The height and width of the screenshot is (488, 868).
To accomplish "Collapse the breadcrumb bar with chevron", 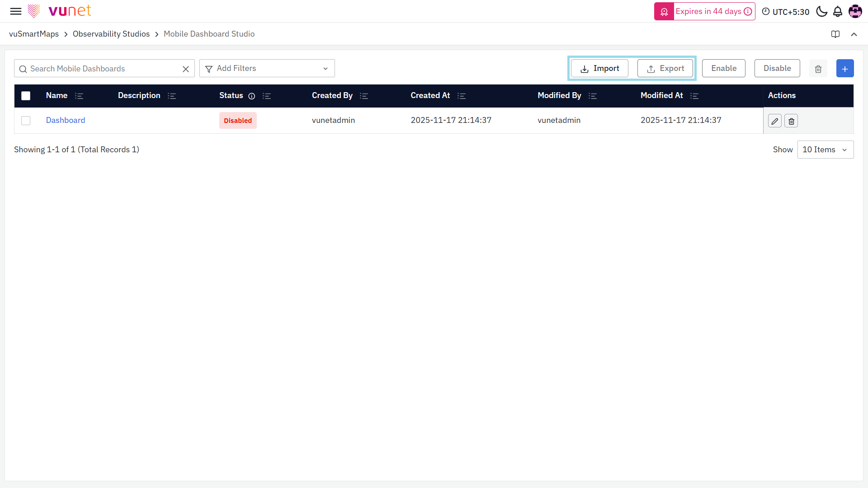I will pyautogui.click(x=854, y=34).
